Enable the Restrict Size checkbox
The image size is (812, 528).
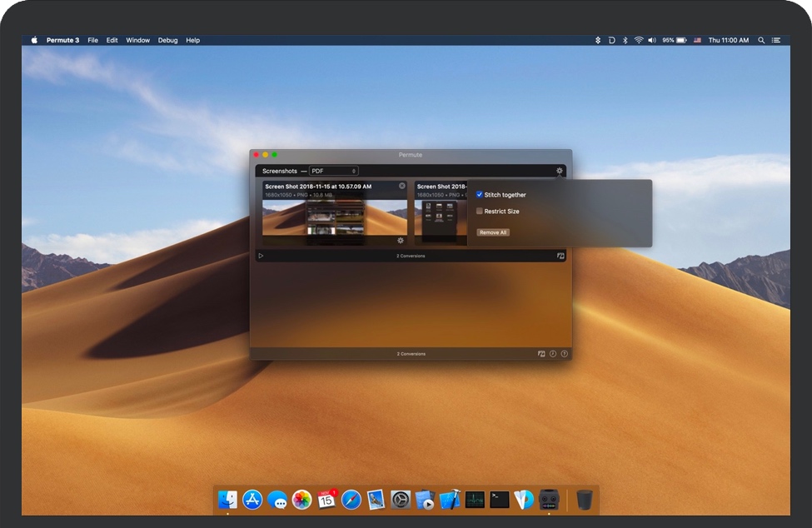pos(480,212)
